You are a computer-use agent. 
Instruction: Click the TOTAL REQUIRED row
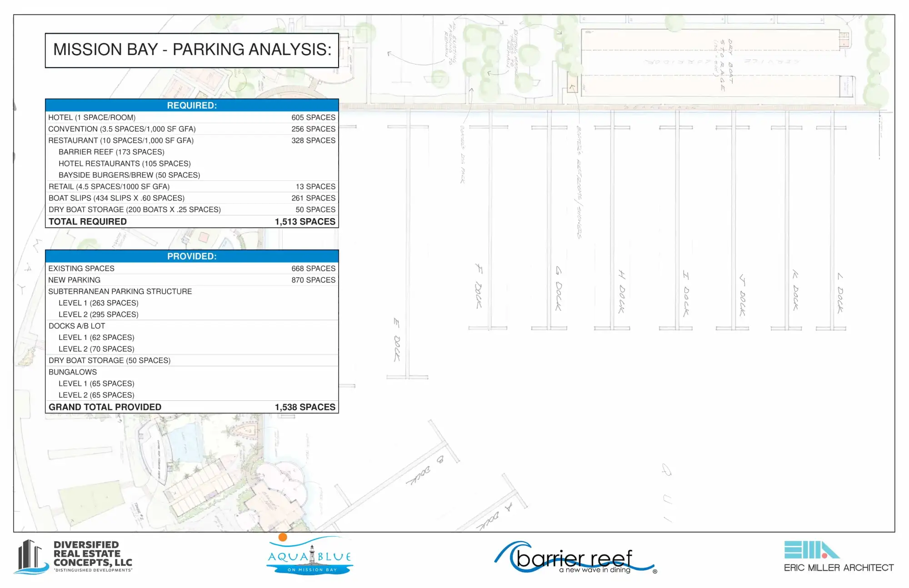click(192, 222)
